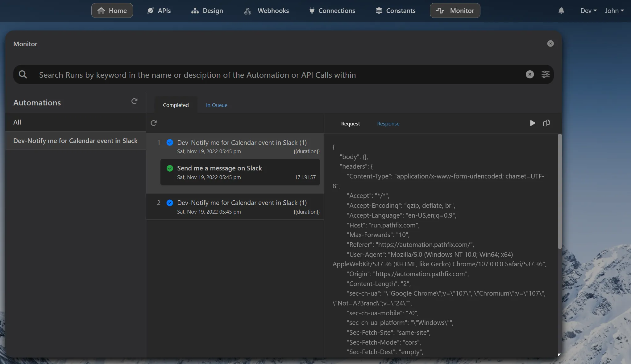Open the notifications bell
Image resolution: width=631 pixels, height=364 pixels.
click(561, 11)
